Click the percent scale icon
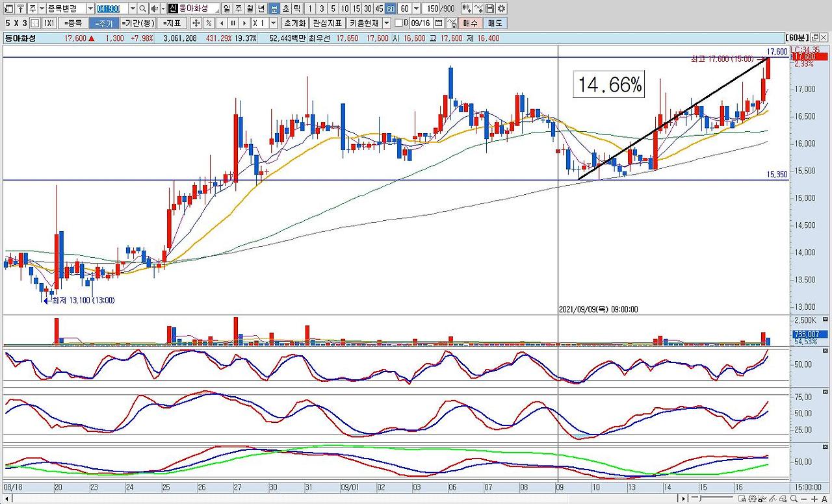The image size is (832, 504). [208, 23]
